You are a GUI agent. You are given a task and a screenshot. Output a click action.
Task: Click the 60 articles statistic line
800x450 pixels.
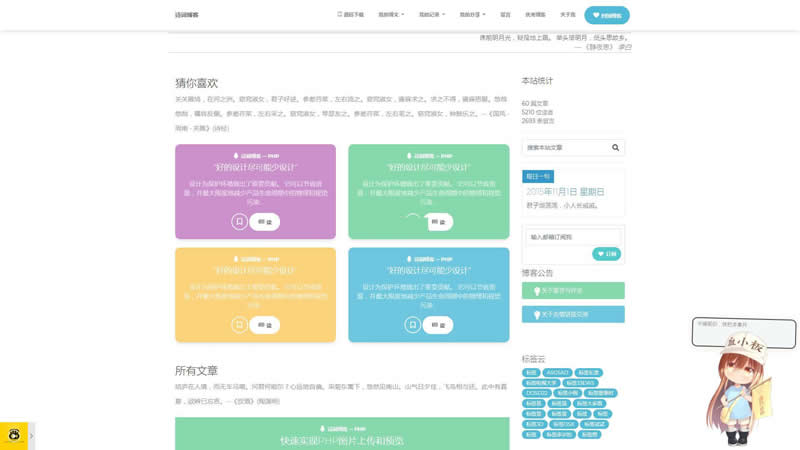tap(535, 103)
